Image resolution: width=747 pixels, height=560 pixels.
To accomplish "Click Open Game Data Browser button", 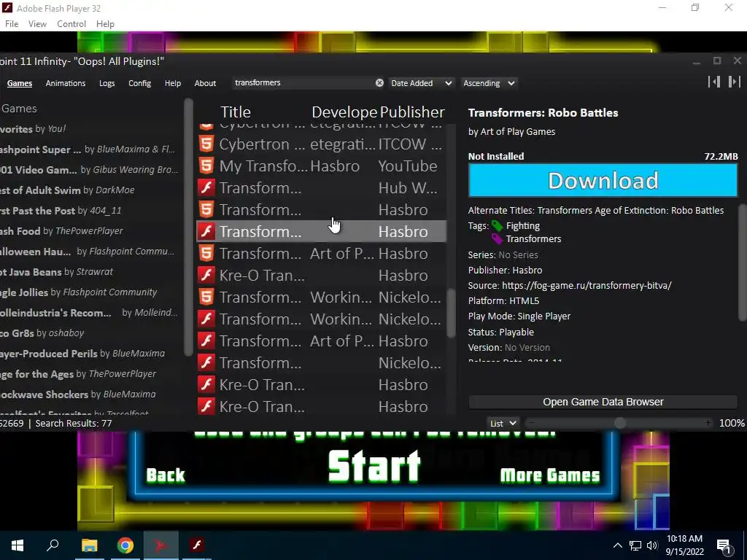I will click(x=603, y=402).
